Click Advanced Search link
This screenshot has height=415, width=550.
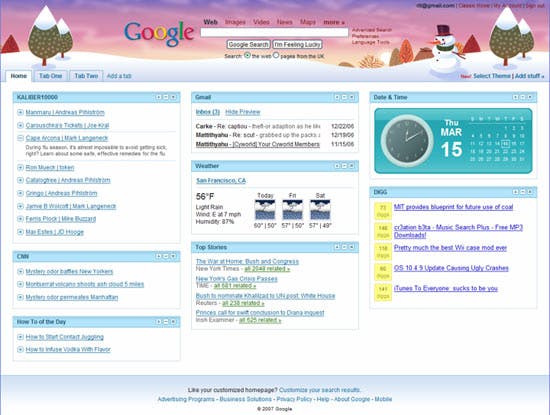tap(372, 30)
